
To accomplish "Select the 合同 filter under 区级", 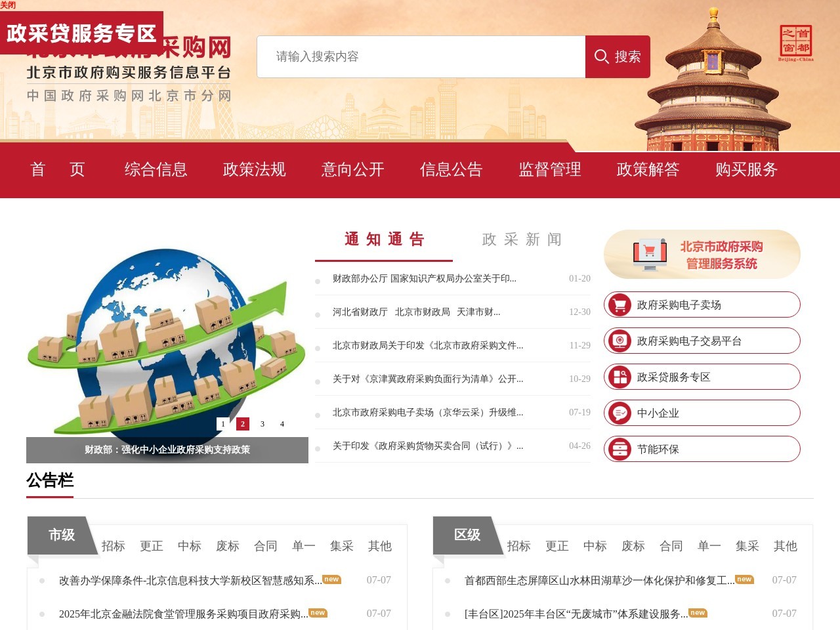I will pyautogui.click(x=671, y=546).
